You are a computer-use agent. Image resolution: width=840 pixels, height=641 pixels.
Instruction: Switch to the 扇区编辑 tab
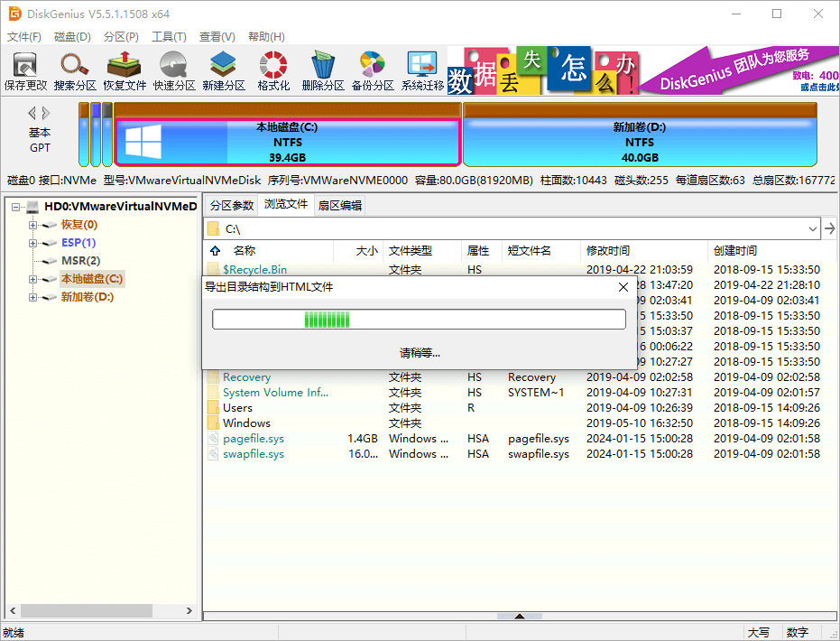(340, 205)
